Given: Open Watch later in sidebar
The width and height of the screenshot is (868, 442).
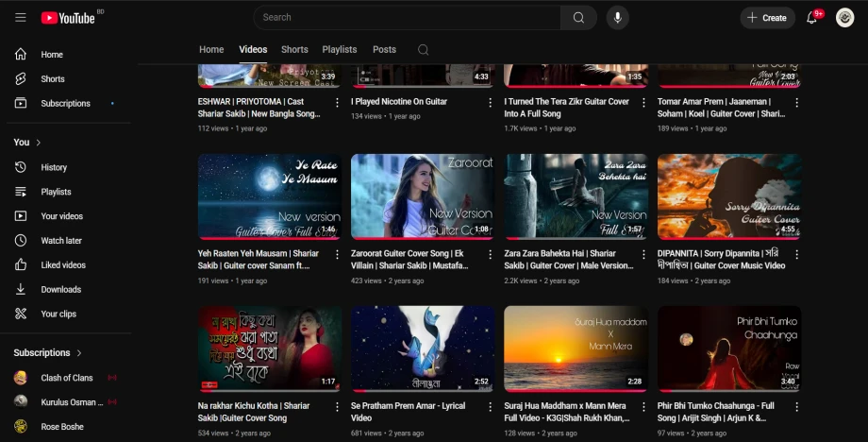Looking at the screenshot, I should 61,241.
